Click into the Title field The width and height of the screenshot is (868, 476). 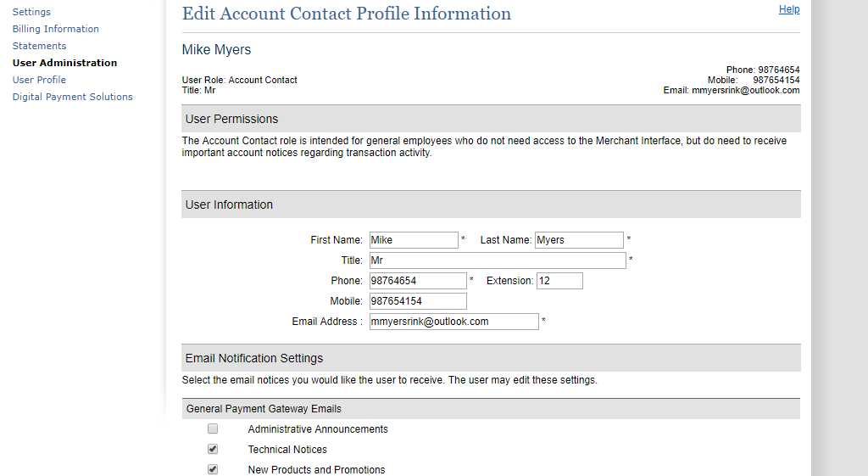tap(497, 260)
